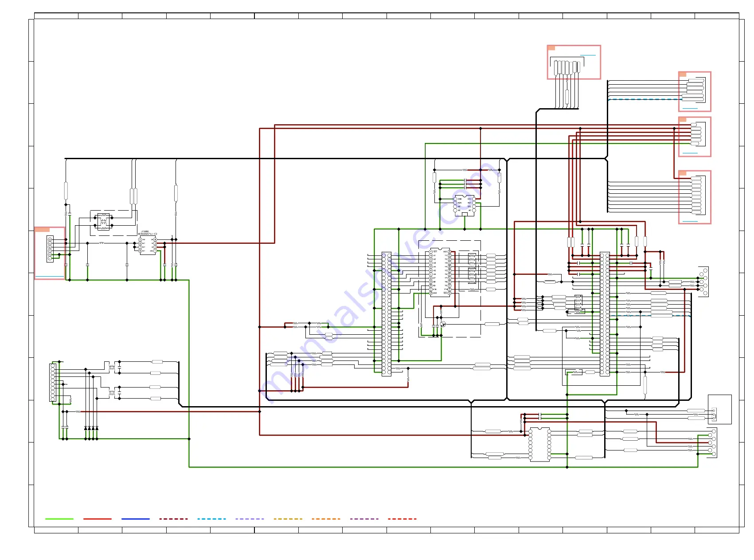Viewport: 754px width, 560px height.
Task: Select the common-mode choke in the dashed box near U1006
Action: pyautogui.click(x=103, y=222)
